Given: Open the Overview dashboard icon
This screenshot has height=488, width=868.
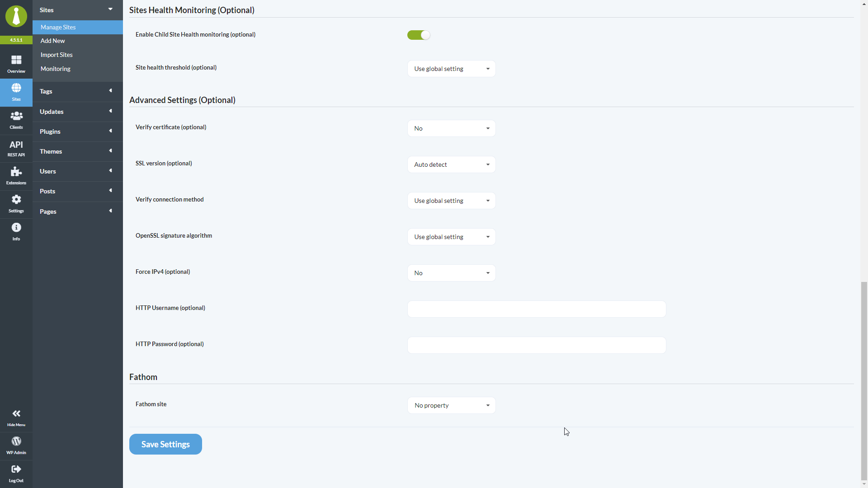Looking at the screenshot, I should (16, 62).
